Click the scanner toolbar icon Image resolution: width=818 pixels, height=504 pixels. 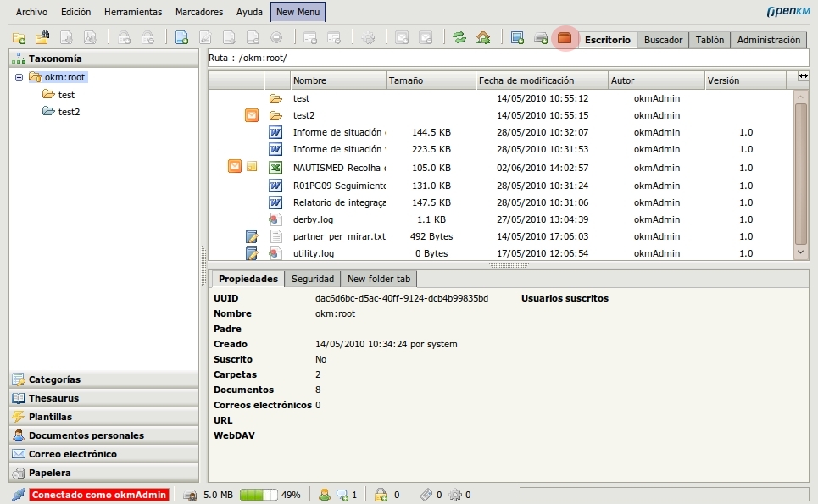(541, 38)
